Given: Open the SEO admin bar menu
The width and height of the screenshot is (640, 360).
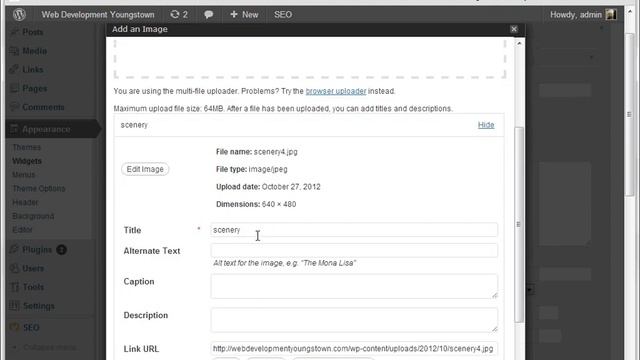Looking at the screenshot, I should 283,15.
